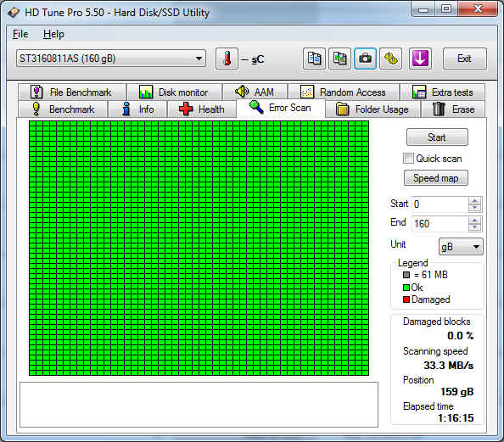Close the HD Tune Pro window

tap(478, 9)
